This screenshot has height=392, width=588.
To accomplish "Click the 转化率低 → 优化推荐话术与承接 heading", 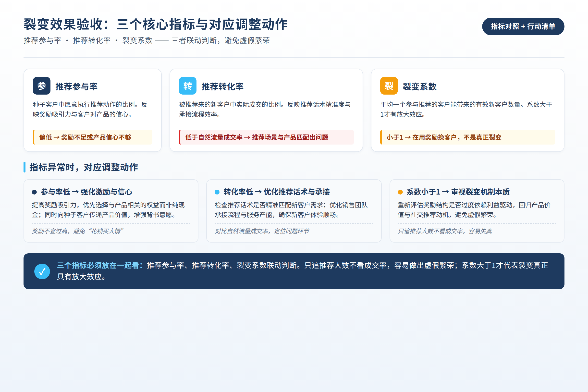I will [277, 192].
